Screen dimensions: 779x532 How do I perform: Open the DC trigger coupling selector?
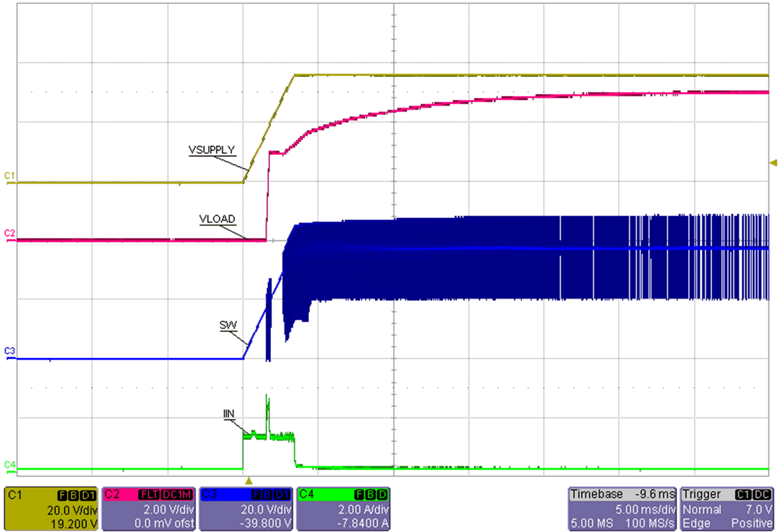(x=762, y=494)
